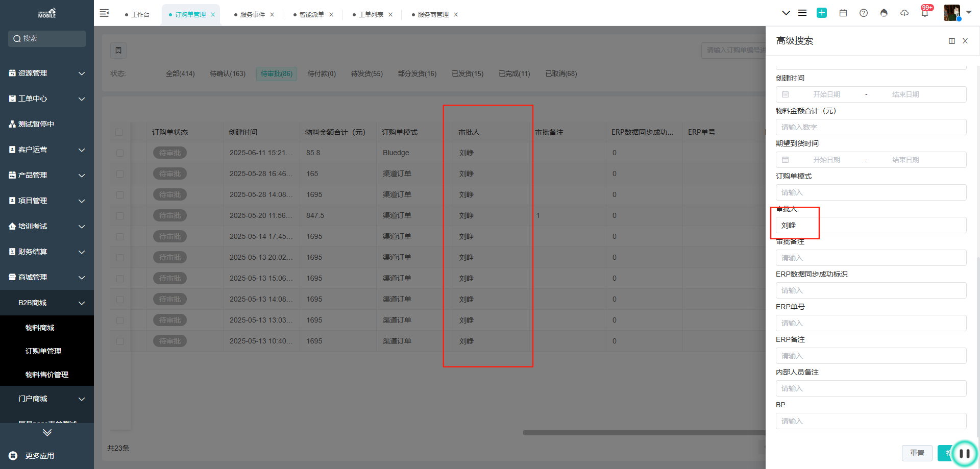Open 物料商城 in the sidebar

coord(40,328)
